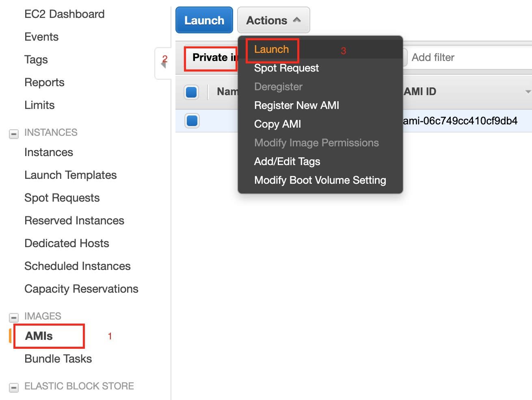Screen dimensions: 532x400
Task: Click the blue Launch button
Action: point(204,20)
